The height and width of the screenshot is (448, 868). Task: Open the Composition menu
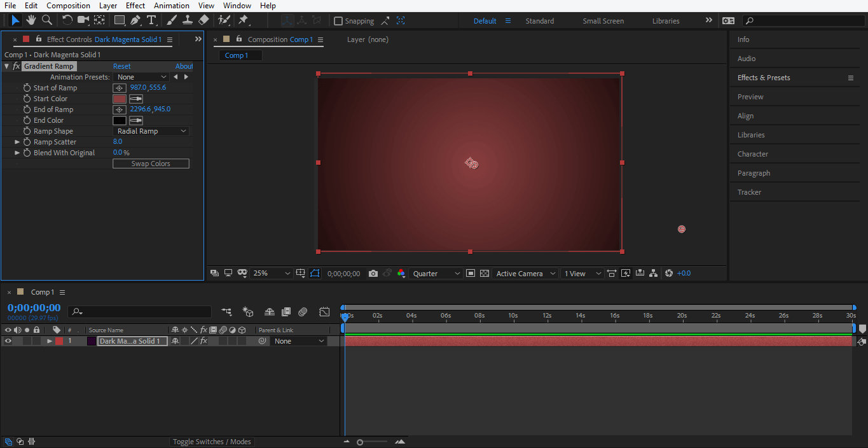pyautogui.click(x=68, y=6)
